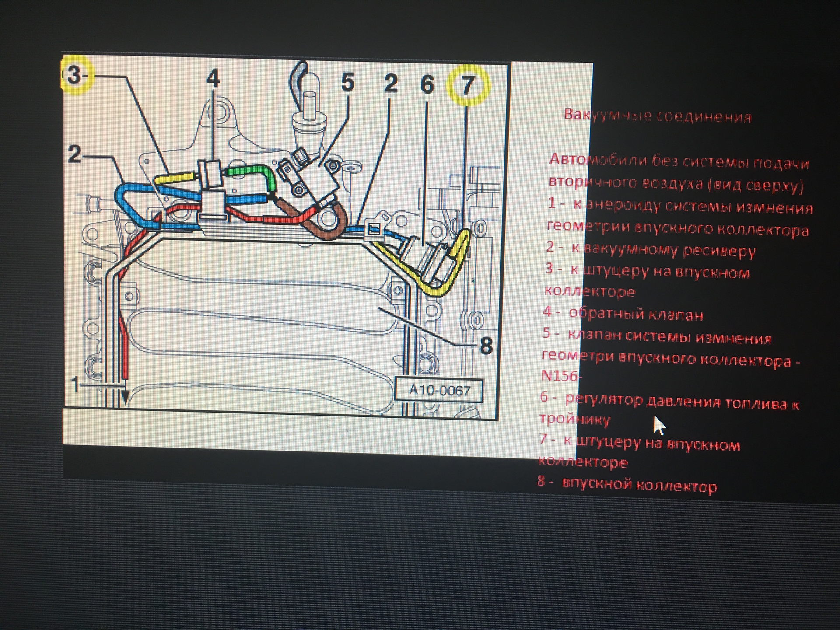Select the line 'Автомобили без системы подачи'
This screenshot has width=840, height=630.
(679, 161)
